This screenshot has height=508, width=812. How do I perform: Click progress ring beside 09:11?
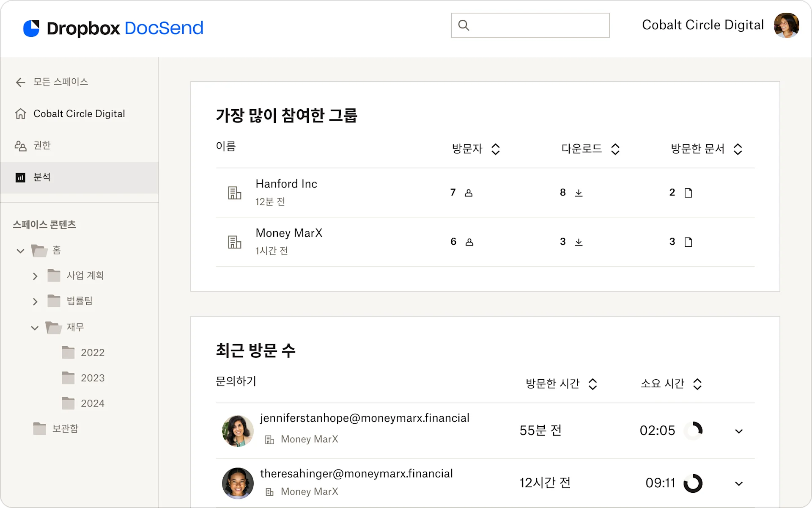(x=693, y=483)
